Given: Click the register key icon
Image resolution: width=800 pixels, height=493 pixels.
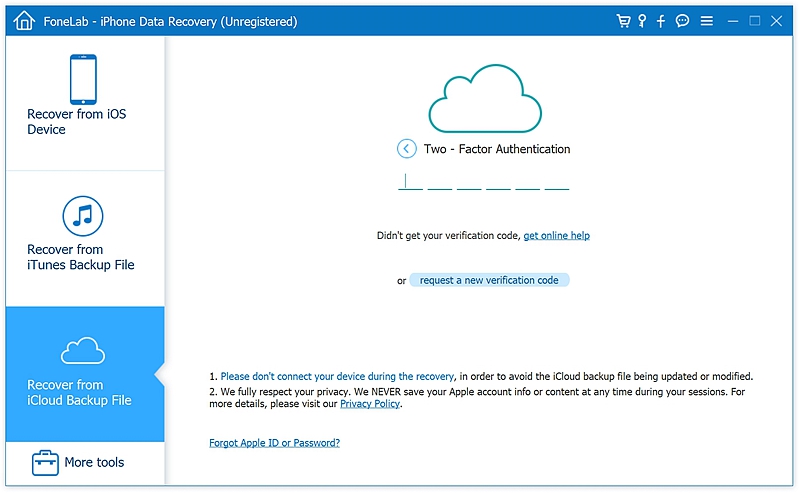Looking at the screenshot, I should click(642, 21).
